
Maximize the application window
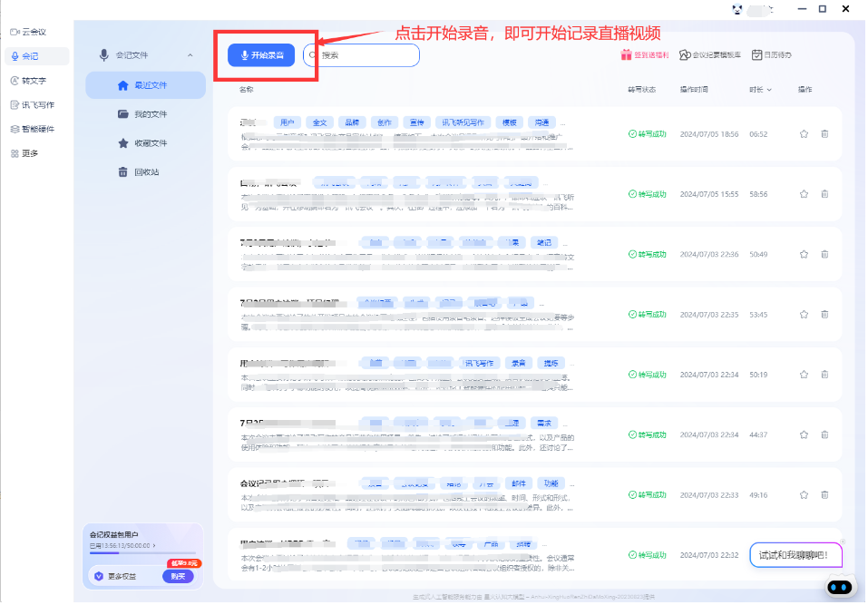click(x=823, y=9)
